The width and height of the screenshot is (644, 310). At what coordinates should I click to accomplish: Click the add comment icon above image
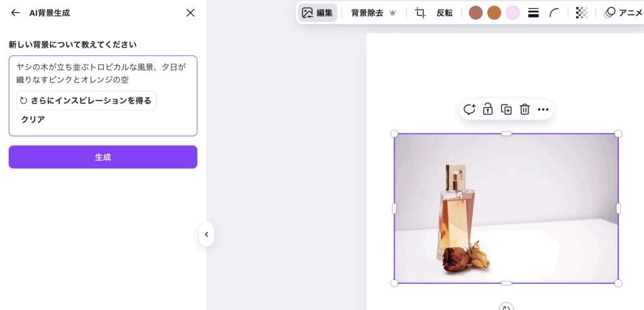coord(469,109)
